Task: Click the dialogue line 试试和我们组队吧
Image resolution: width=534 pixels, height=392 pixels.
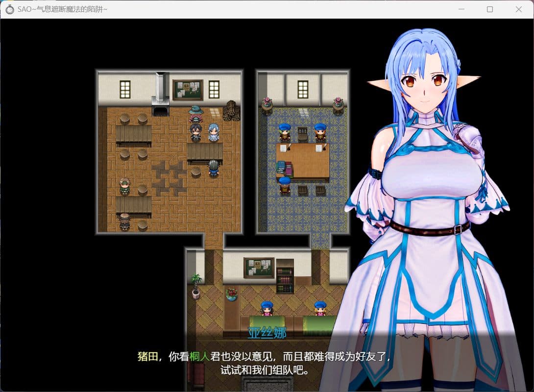Action: click(265, 370)
